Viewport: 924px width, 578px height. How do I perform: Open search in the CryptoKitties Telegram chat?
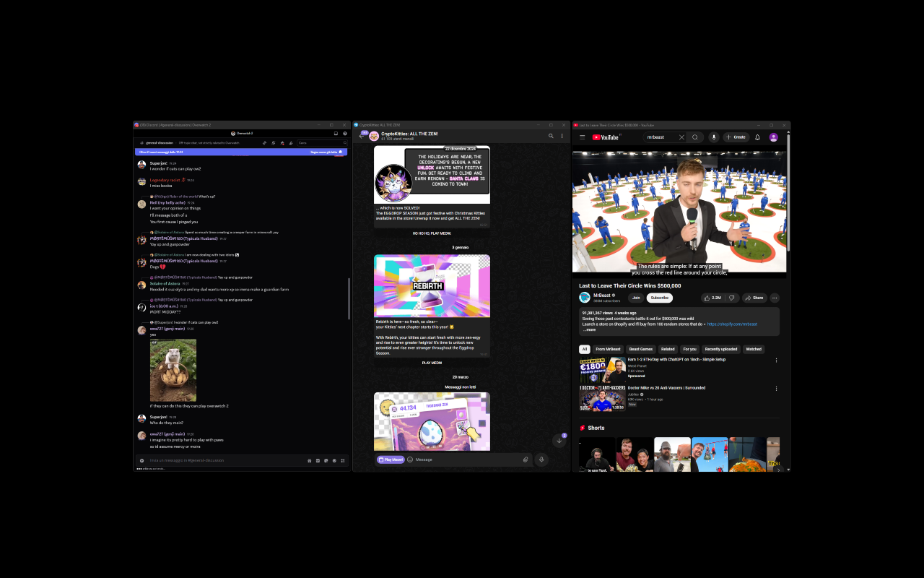pos(551,136)
